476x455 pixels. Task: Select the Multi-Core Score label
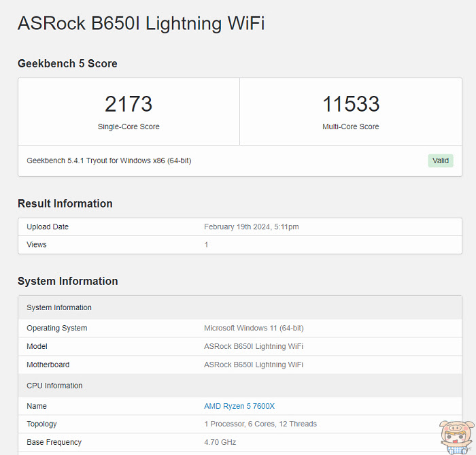tap(351, 127)
